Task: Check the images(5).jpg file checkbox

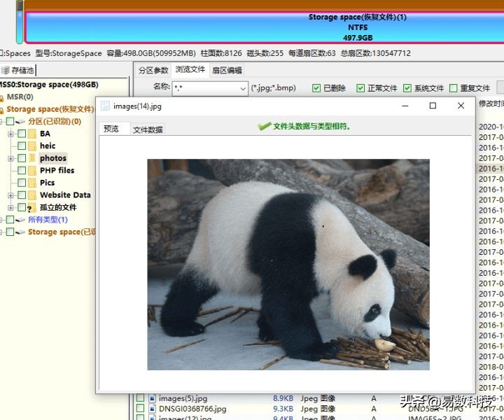Action: pos(140,398)
